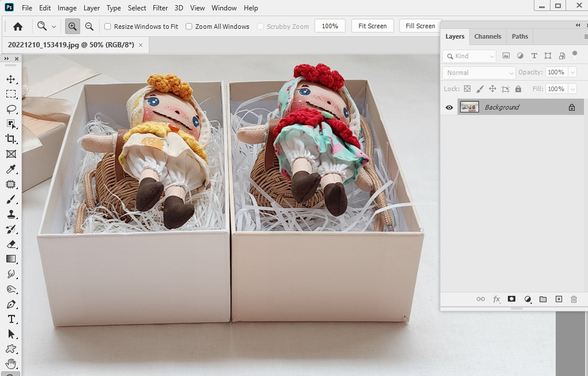
Task: Create a new layer
Action: (x=559, y=299)
